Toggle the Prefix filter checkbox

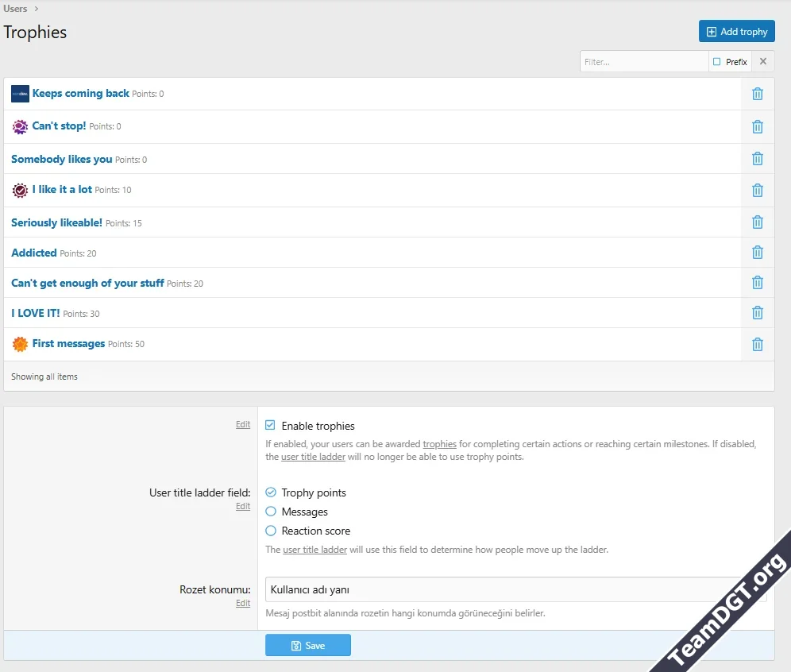click(x=717, y=62)
